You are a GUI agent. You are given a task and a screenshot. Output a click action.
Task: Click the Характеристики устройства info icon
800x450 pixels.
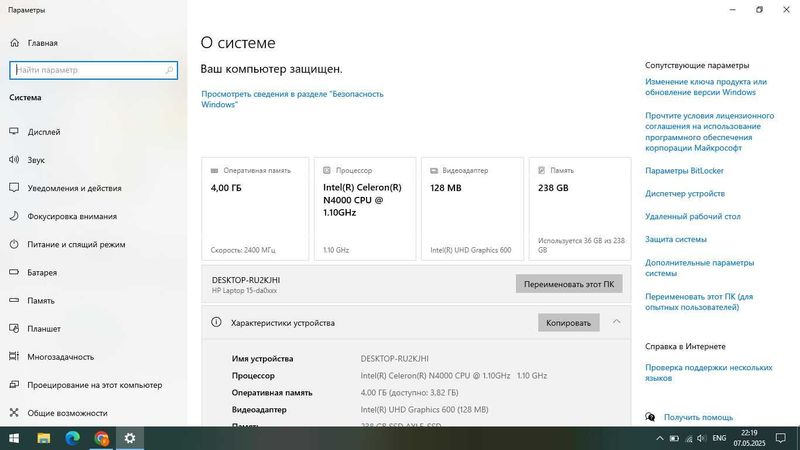coord(216,322)
